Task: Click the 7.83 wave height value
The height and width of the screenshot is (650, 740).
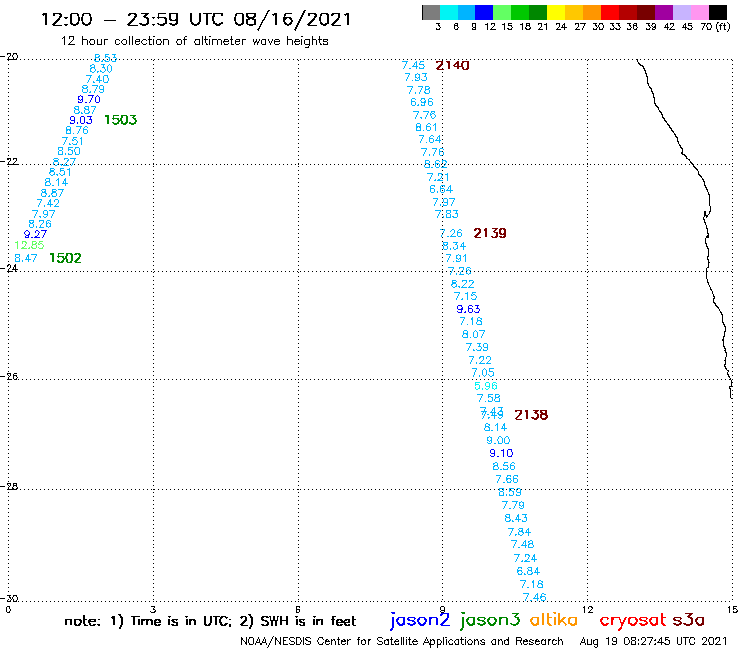Action: click(x=446, y=214)
